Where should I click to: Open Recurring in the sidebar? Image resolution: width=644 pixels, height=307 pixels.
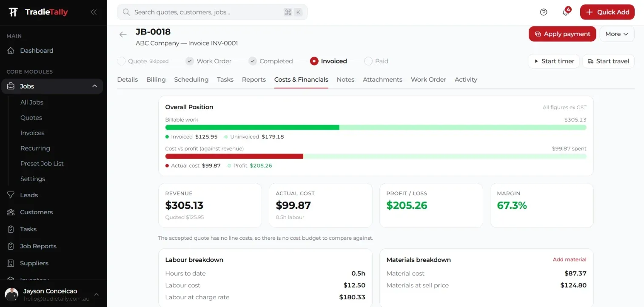click(35, 148)
